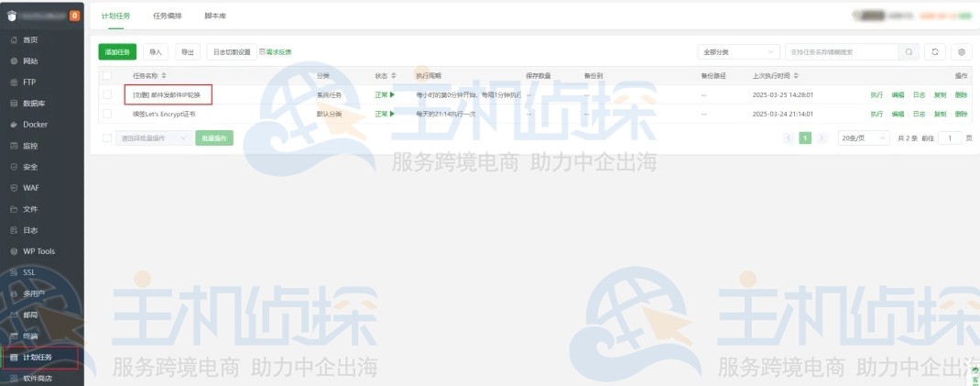Toggle 正常 status of 邮件发邮件IP轮换 task
Viewport: 980px width, 386px height.
click(x=385, y=95)
